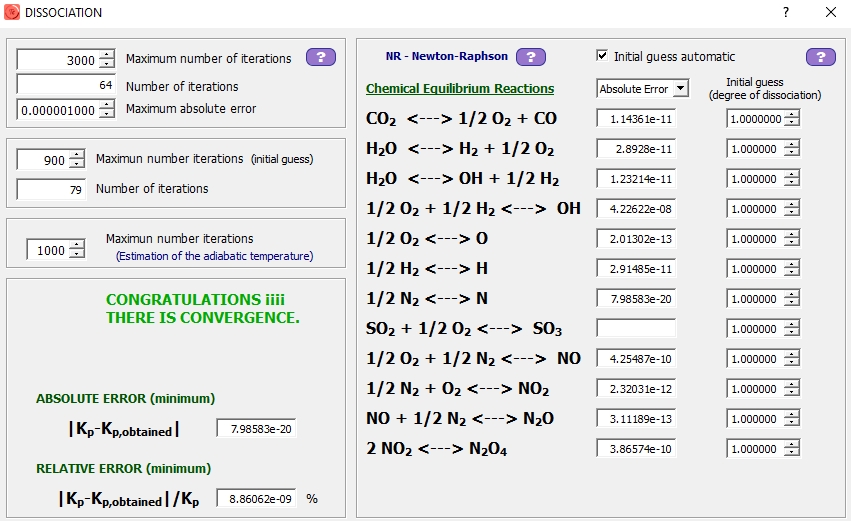
Task: Click help icon next to Maximum number of iterations
Action: point(321,57)
